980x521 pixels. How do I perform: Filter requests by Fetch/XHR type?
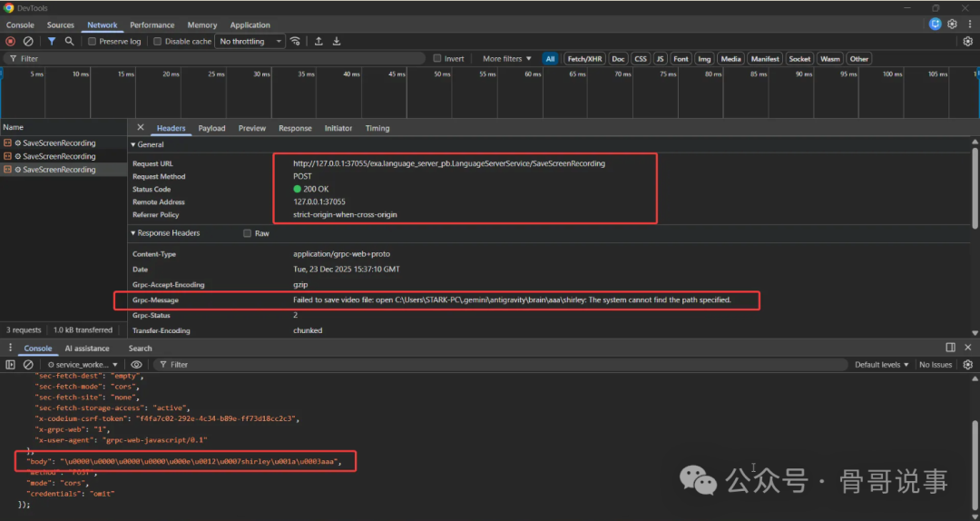pos(584,58)
